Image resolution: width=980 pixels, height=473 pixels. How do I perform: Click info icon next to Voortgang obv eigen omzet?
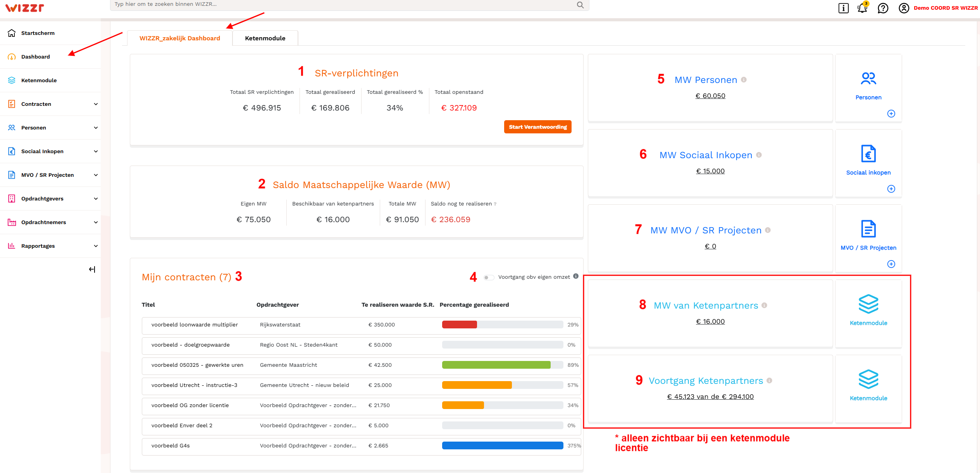(576, 276)
